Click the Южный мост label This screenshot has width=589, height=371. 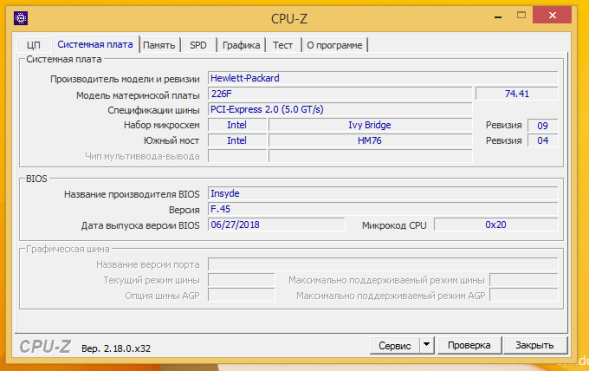[171, 141]
